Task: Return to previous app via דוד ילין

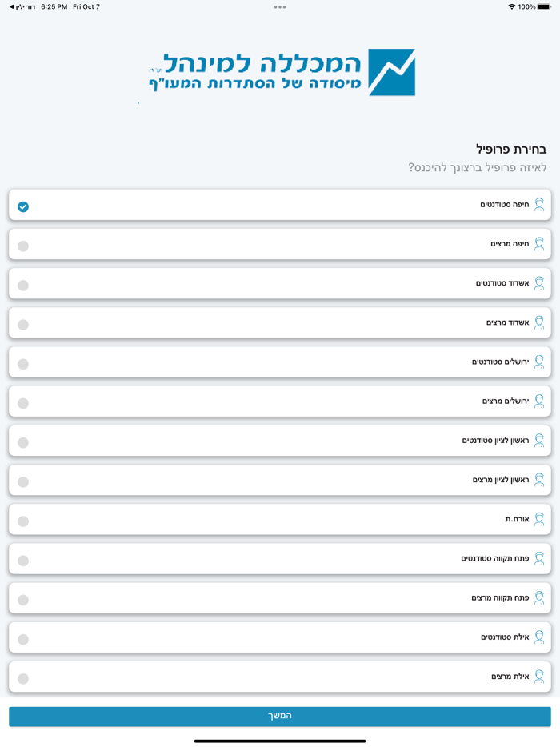Action: [x=22, y=6]
